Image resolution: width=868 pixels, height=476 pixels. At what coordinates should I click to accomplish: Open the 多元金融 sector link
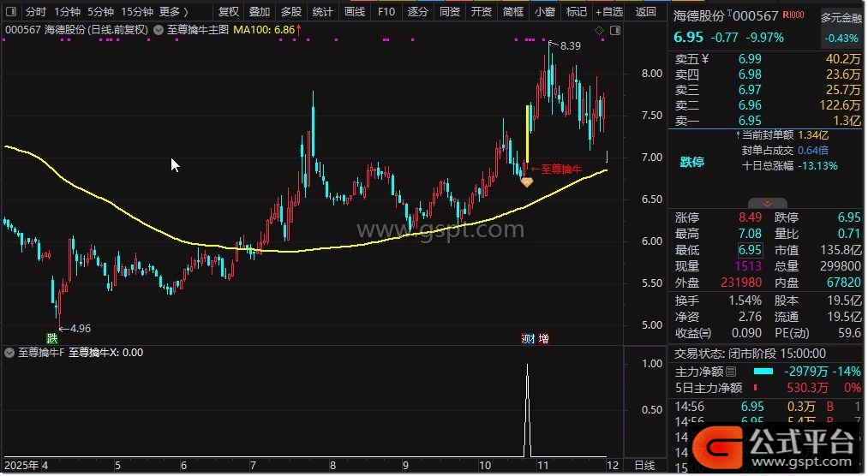pyautogui.click(x=841, y=17)
